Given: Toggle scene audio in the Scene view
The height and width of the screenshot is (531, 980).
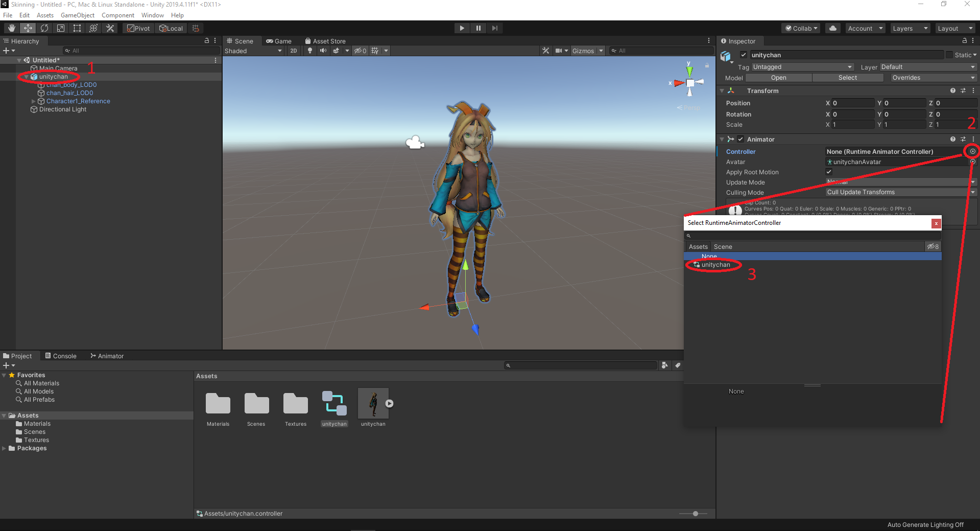Looking at the screenshot, I should [323, 51].
